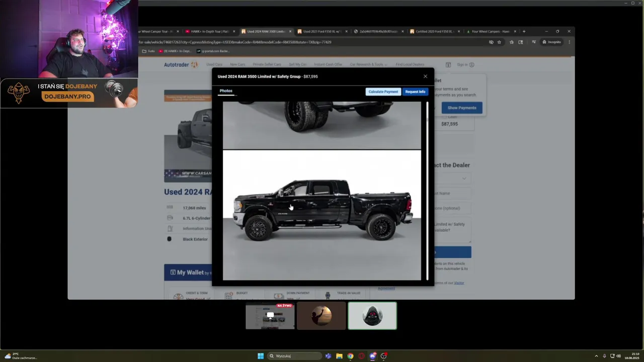Select the Photos tab in the modal

click(226, 91)
